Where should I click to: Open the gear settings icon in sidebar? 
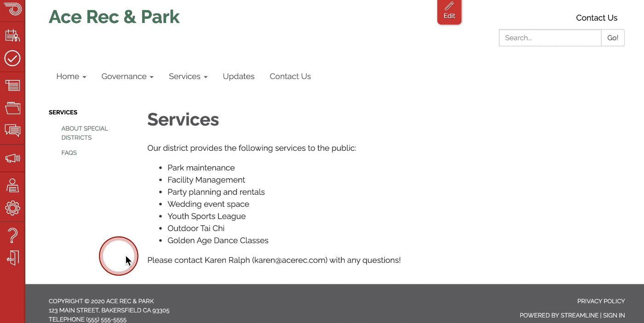pyautogui.click(x=12, y=208)
